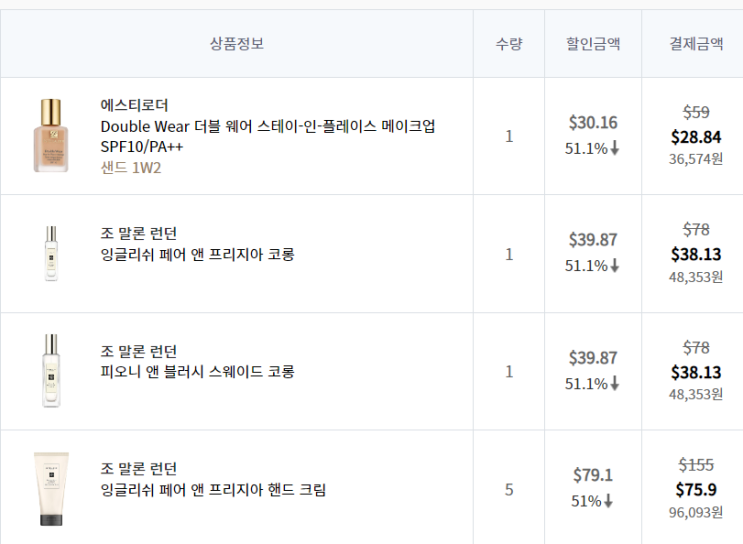
Task: Click the 샌드 1W2 shade option text
Action: point(131,168)
